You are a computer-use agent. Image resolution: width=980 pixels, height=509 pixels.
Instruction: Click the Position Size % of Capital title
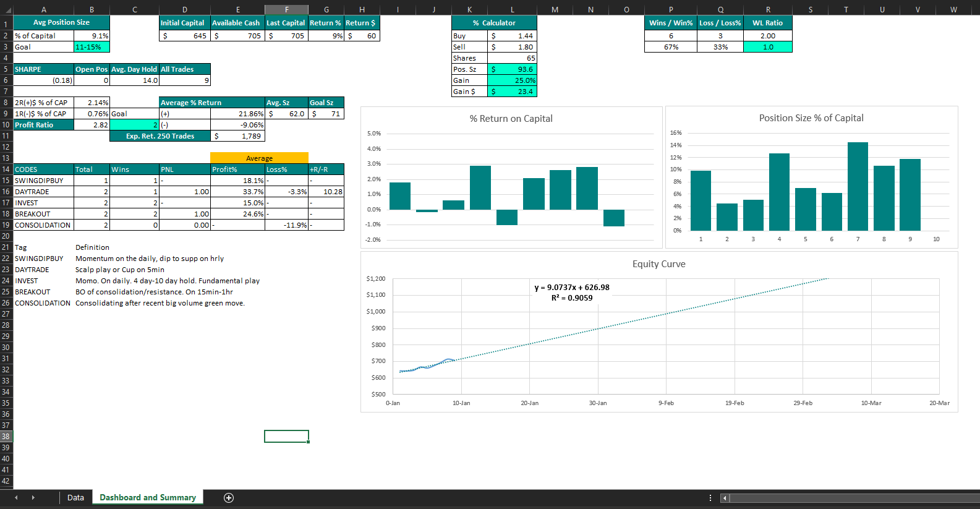(x=811, y=118)
